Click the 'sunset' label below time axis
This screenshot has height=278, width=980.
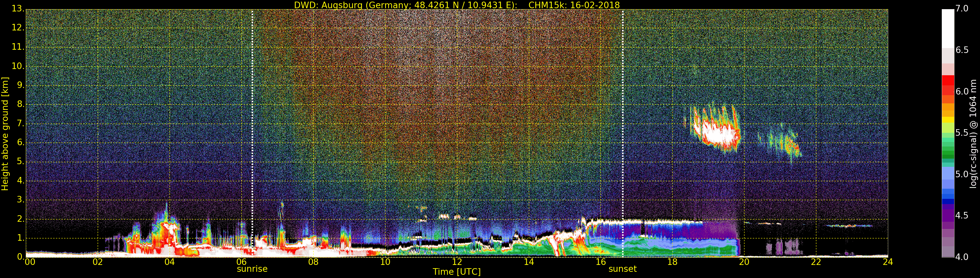[x=622, y=269]
